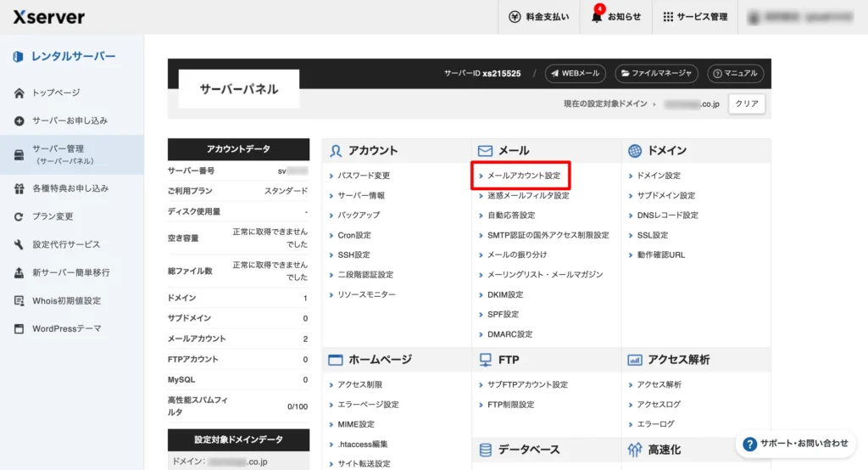Open the マニュアル button
This screenshot has width=868, height=470.
735,74
